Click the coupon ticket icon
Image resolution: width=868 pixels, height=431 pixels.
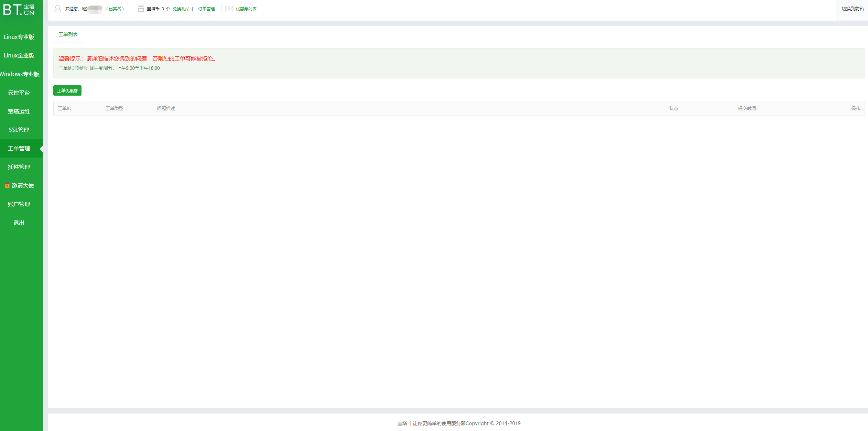229,9
